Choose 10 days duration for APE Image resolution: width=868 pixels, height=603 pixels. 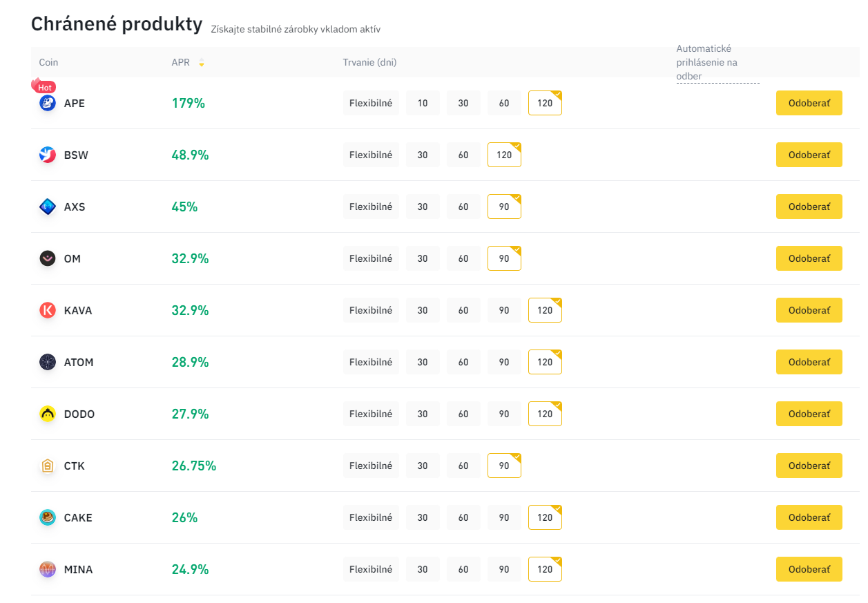click(x=423, y=103)
